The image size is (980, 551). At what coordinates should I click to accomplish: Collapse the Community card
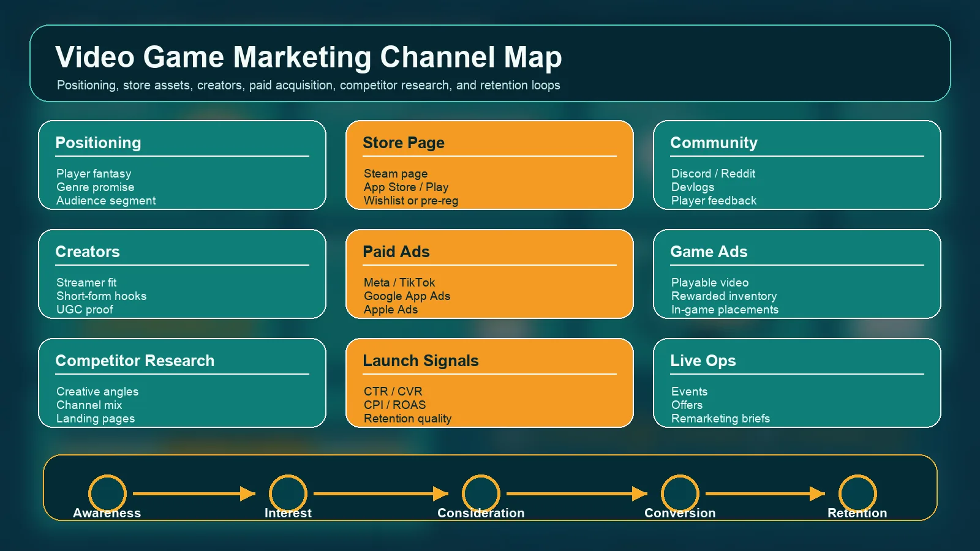[x=797, y=165]
